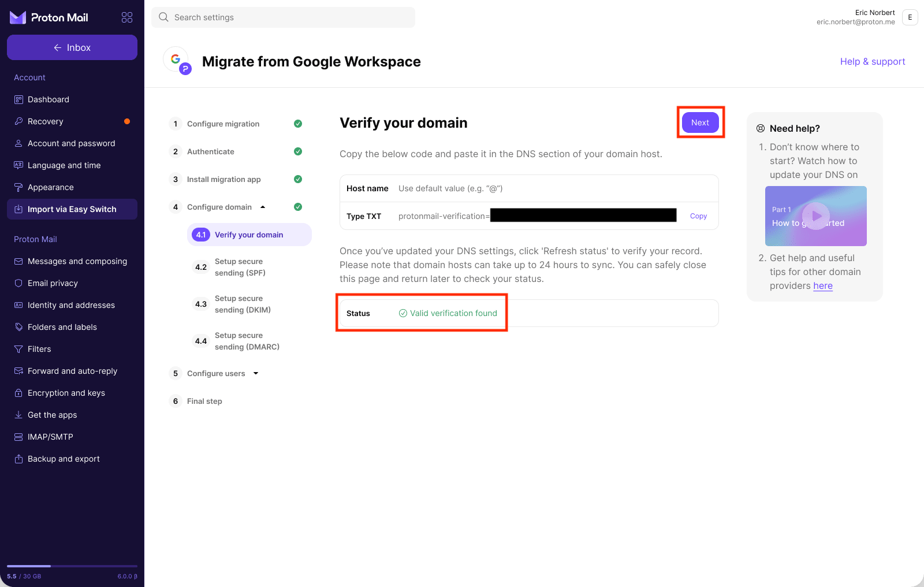Open the Dashboard icon in sidebar
This screenshot has width=924, height=587.
18,99
